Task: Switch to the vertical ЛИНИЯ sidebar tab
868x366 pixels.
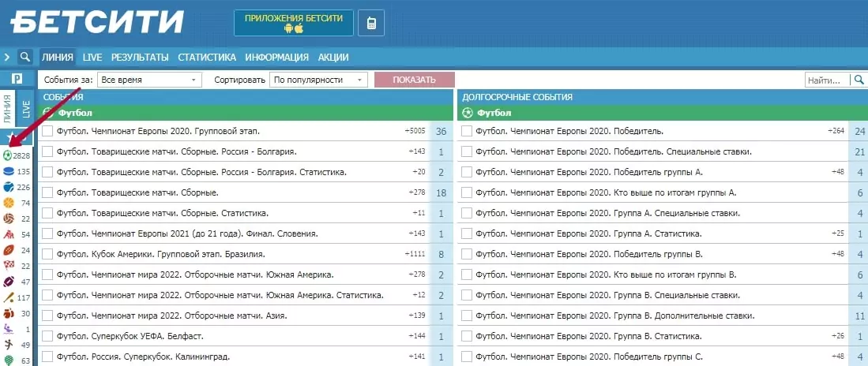Action: [x=7, y=109]
